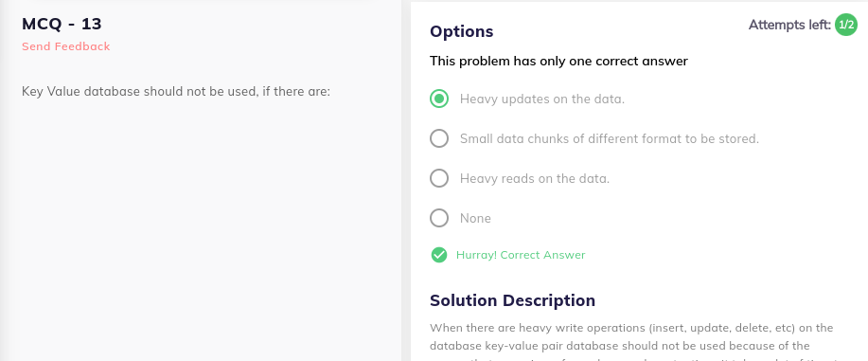The image size is (868, 361).
Task: Click the 'Small data chunks of different format' label
Action: click(610, 138)
